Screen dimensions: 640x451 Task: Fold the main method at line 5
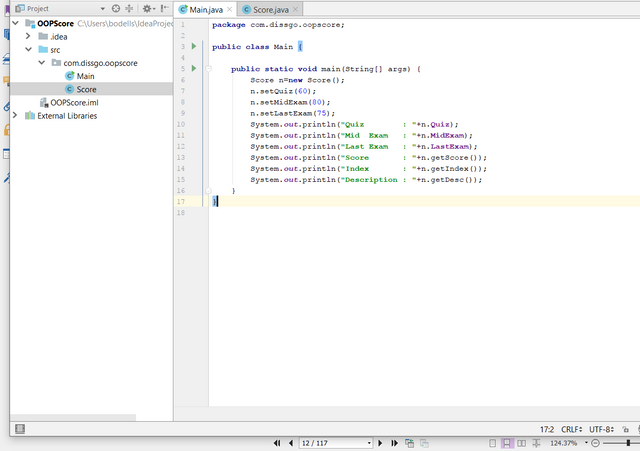pyautogui.click(x=209, y=69)
